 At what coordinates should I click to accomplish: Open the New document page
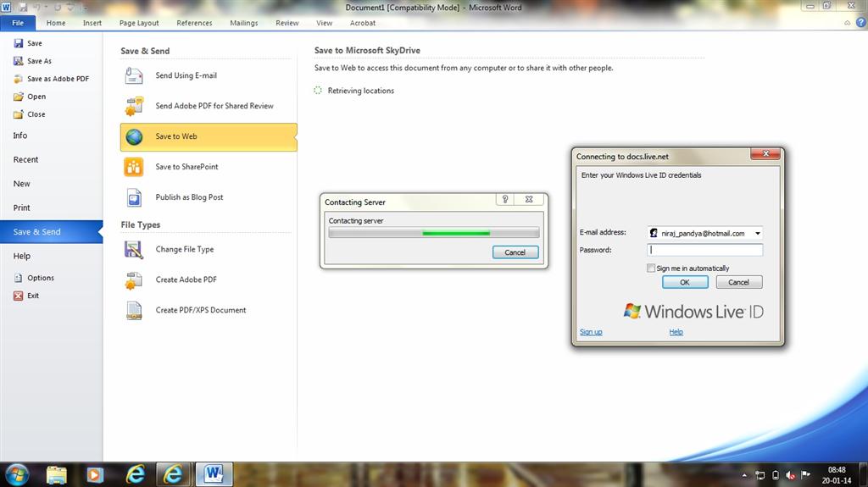tap(52, 184)
